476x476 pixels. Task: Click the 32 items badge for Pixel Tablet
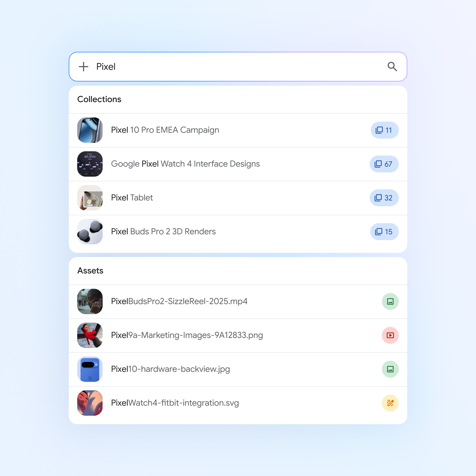tap(384, 198)
